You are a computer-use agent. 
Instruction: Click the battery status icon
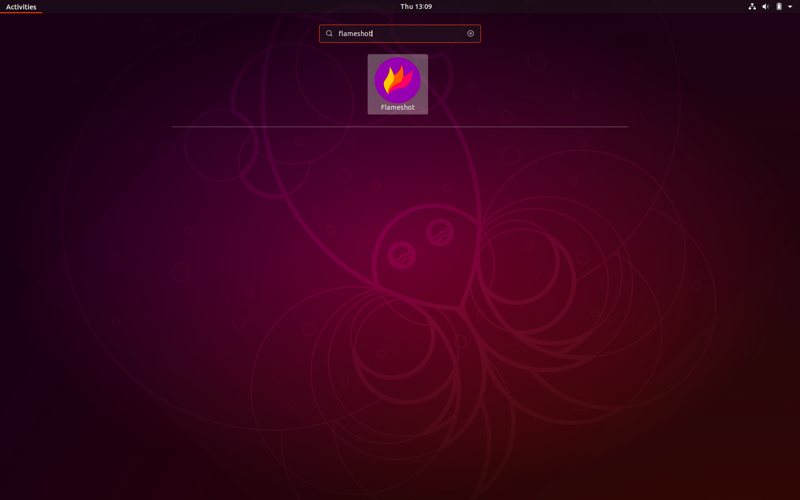point(779,7)
